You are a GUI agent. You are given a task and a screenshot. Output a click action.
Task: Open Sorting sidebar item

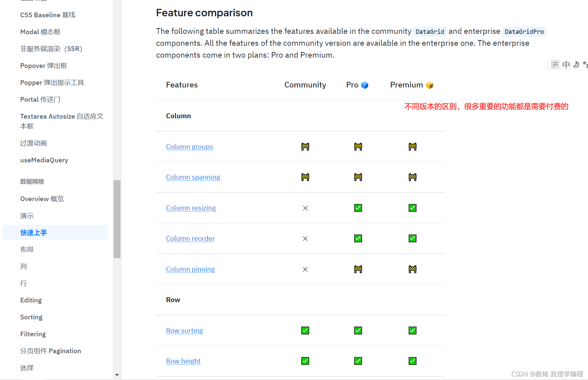31,317
